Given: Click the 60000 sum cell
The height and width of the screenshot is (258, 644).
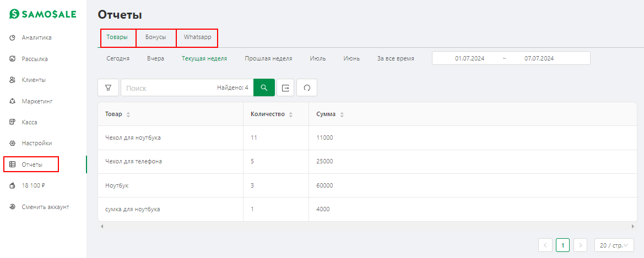Looking at the screenshot, I should 473,185.
